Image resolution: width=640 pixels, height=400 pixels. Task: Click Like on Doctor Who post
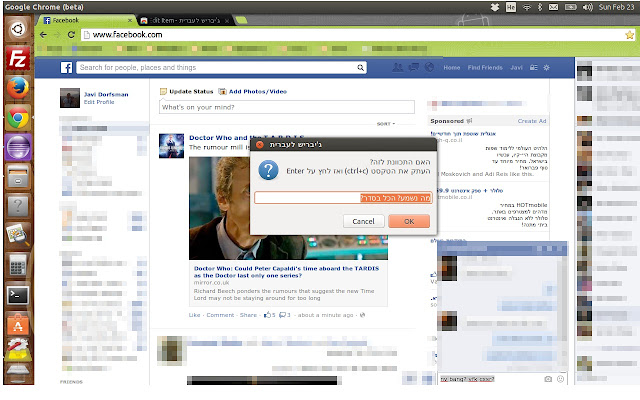194,315
